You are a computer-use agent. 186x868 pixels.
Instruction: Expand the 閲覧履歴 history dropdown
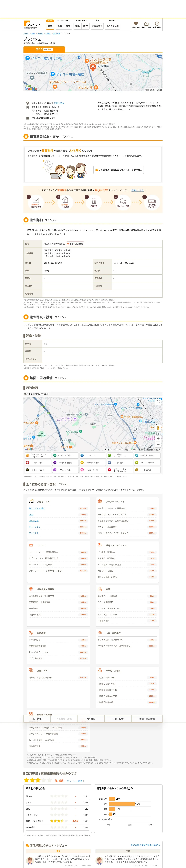point(157,25)
